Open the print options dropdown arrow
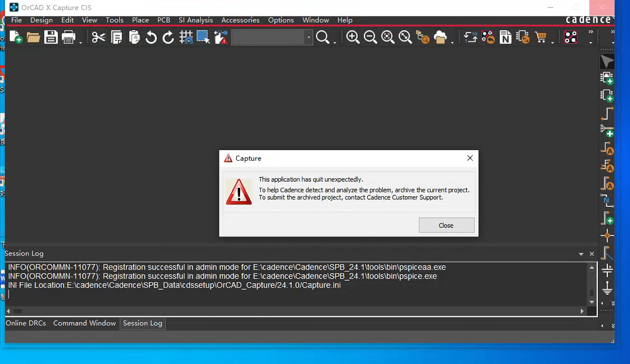Screen dimensions: 630x364 80,42
